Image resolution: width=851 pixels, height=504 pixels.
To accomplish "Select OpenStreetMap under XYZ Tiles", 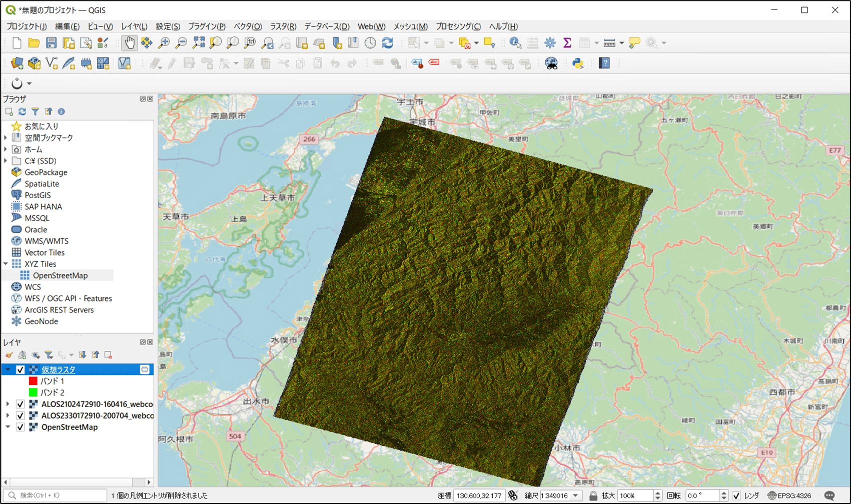I will (x=60, y=275).
